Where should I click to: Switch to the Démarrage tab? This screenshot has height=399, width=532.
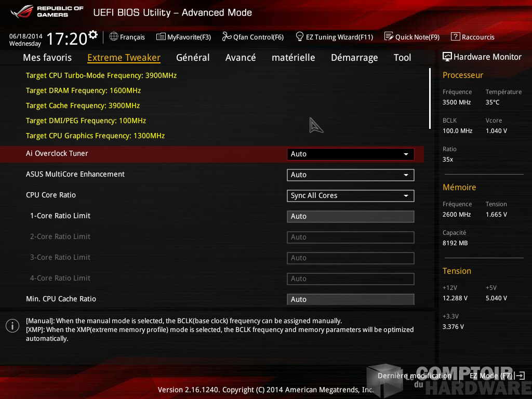(x=354, y=58)
